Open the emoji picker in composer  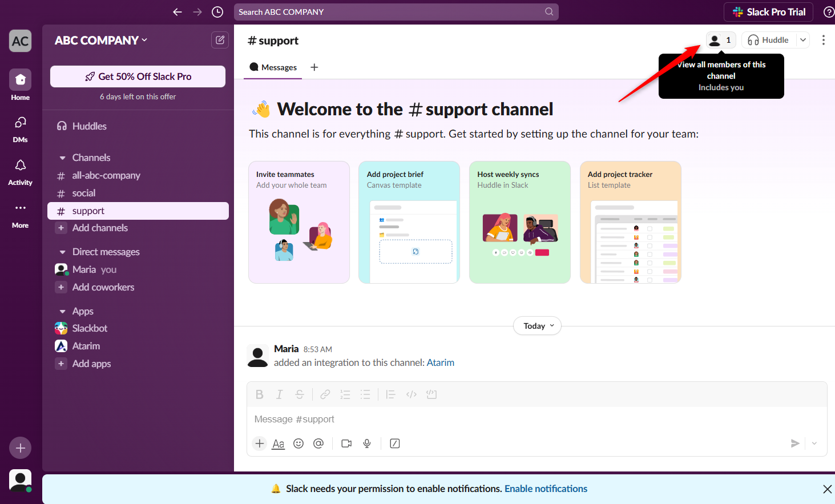pyautogui.click(x=298, y=443)
